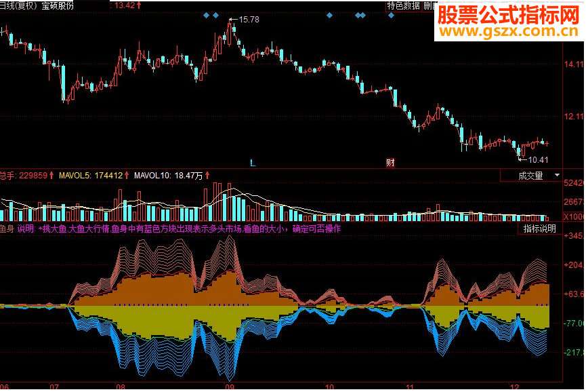588x392 pixels.
Task: Click the blue diamond marker above month 10
Action: (x=329, y=16)
